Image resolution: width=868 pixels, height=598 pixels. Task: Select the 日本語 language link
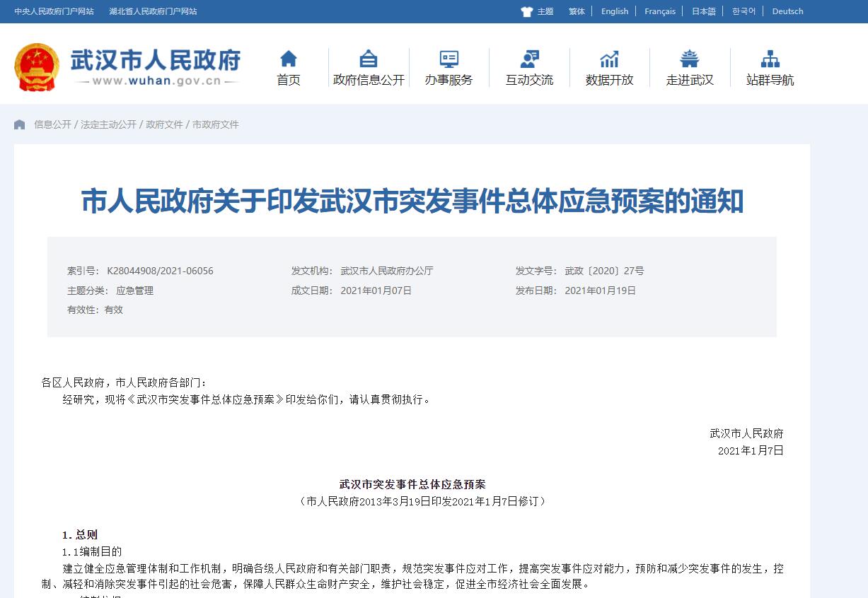click(x=703, y=11)
